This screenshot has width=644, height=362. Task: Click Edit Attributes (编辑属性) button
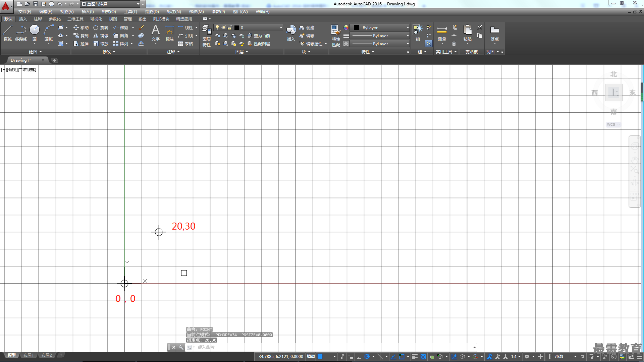click(311, 44)
